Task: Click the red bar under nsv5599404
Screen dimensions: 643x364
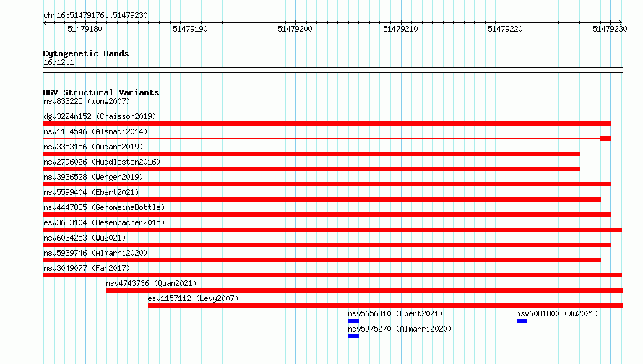Action: tap(322, 199)
